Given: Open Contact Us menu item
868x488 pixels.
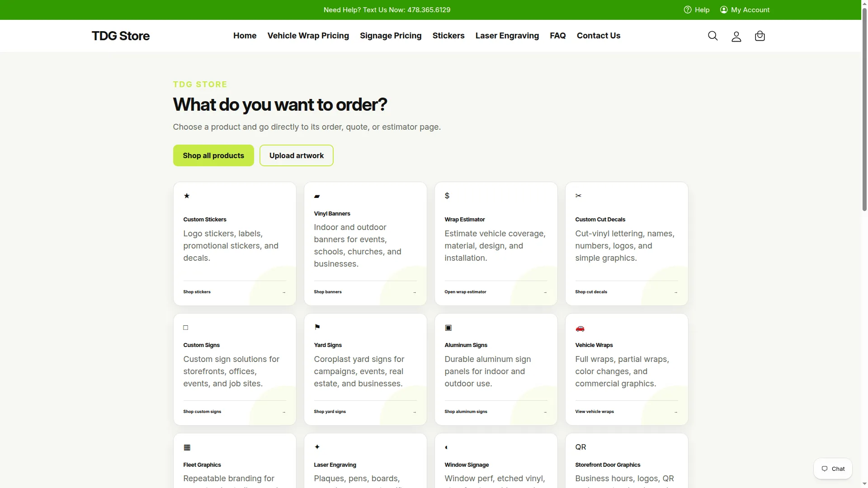Looking at the screenshot, I should pyautogui.click(x=598, y=36).
